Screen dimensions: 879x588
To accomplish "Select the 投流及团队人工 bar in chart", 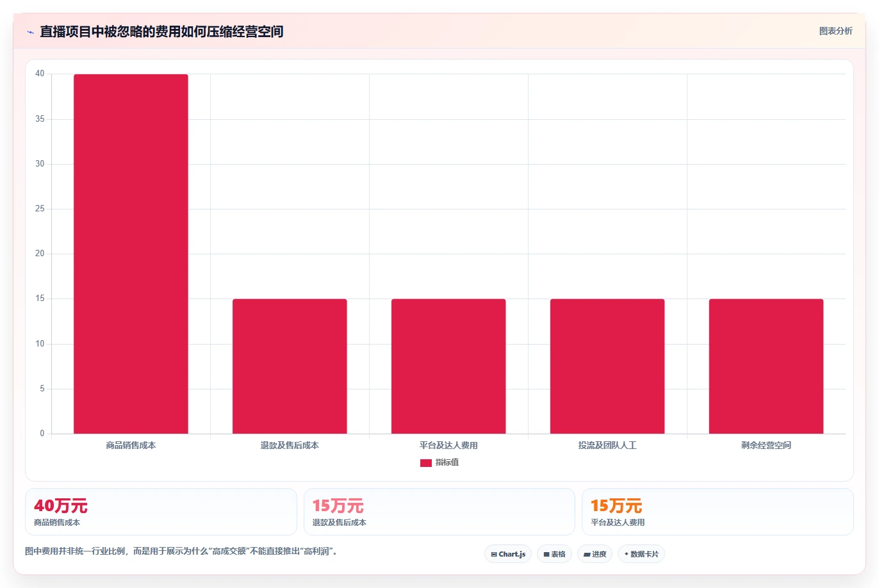I will (607, 366).
